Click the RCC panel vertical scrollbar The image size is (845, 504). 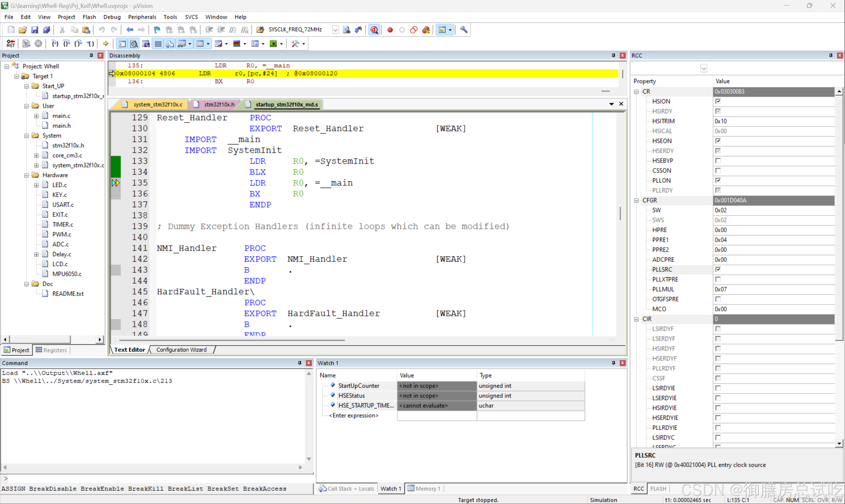coord(839,217)
